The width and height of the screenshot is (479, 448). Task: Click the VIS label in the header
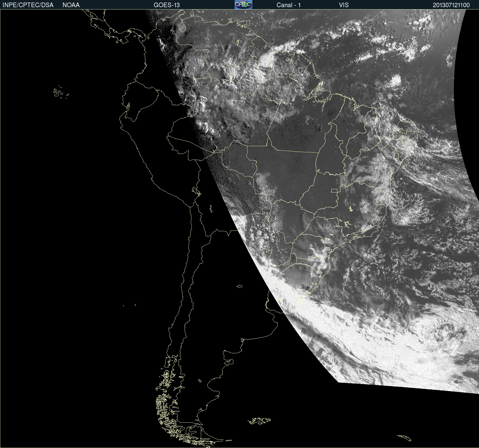coord(344,5)
